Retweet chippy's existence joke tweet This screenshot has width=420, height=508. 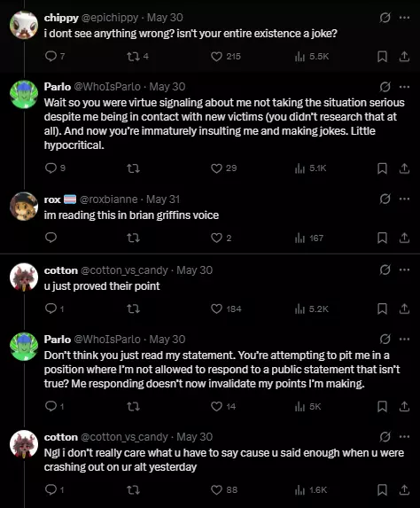[x=133, y=57]
